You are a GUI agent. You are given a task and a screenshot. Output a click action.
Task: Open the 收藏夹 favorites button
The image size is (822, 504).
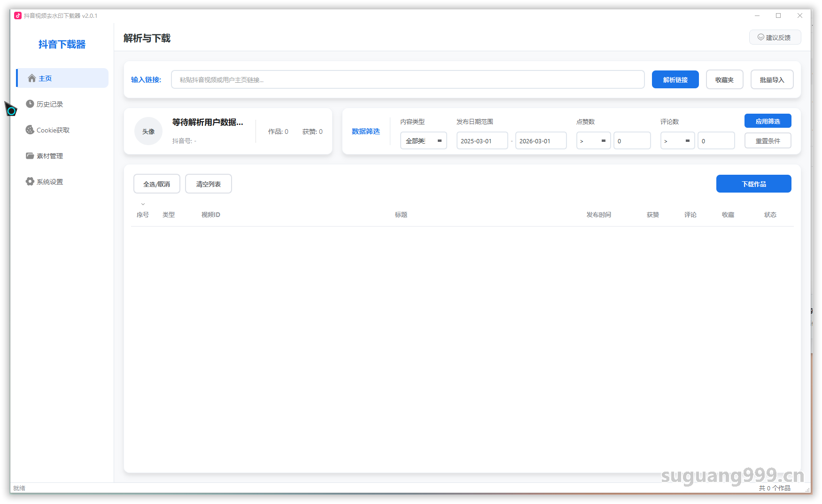724,80
